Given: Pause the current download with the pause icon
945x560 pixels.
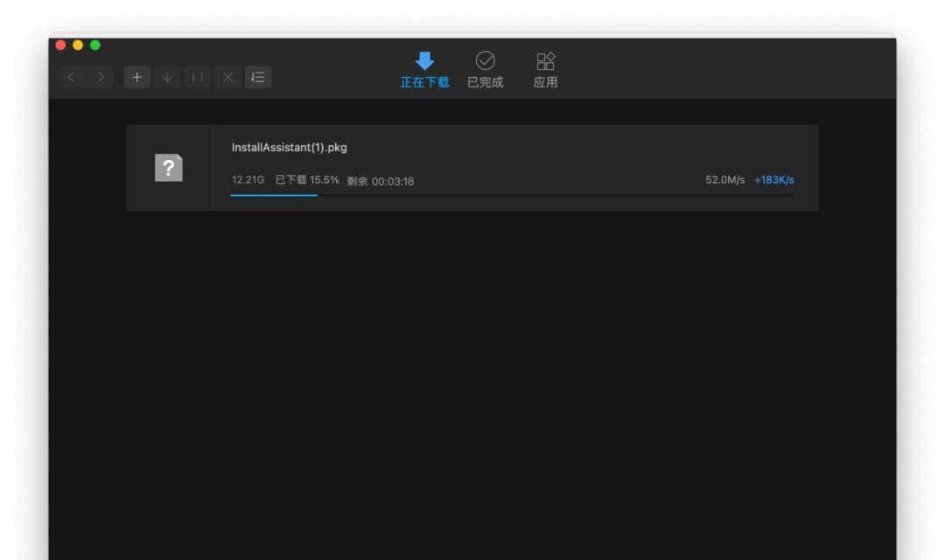Looking at the screenshot, I should click(197, 77).
